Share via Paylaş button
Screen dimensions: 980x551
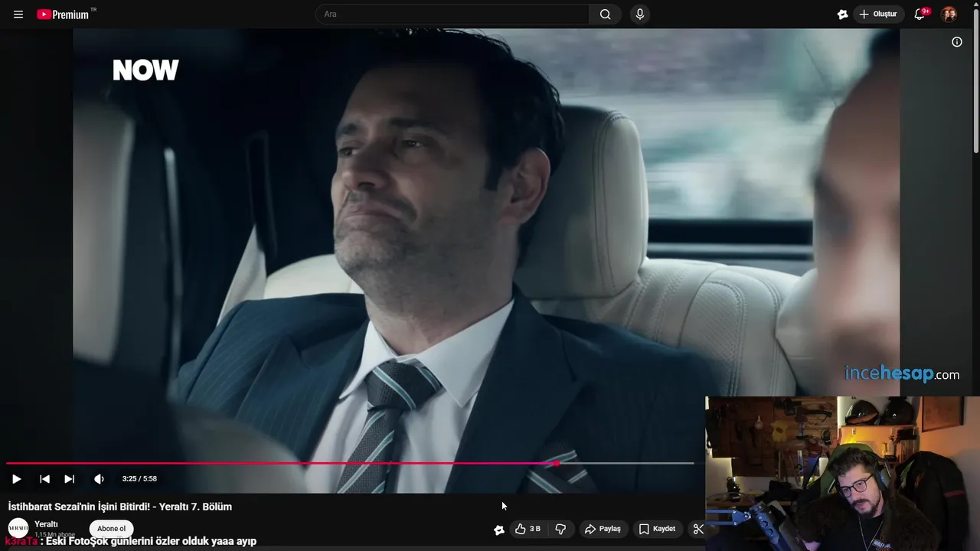tap(603, 529)
